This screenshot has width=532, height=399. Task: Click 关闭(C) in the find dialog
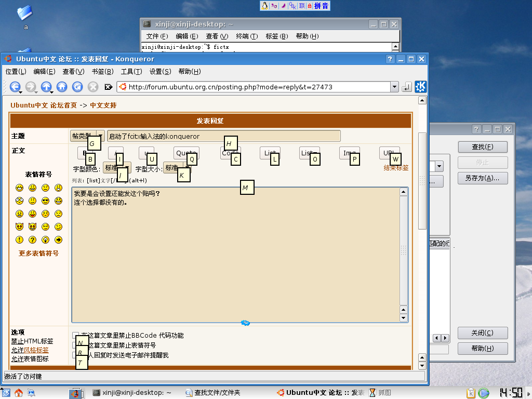click(483, 333)
